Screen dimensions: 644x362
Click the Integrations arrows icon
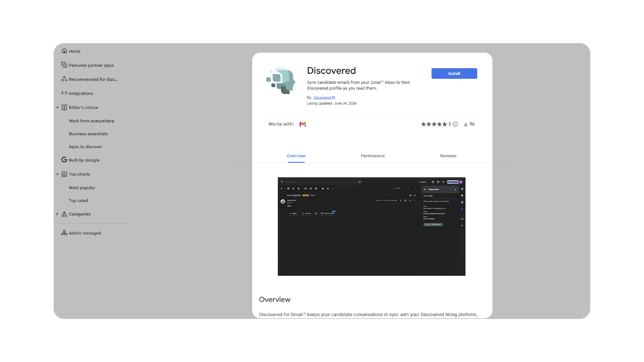tap(64, 93)
